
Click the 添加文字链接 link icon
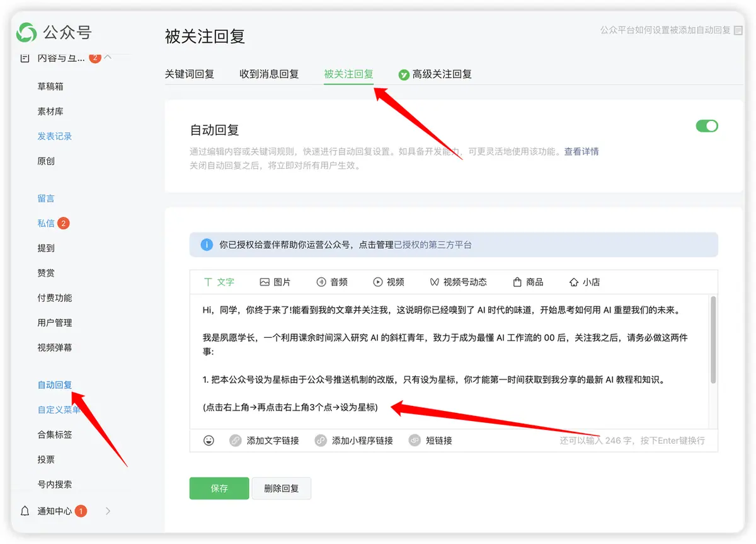tap(235, 441)
